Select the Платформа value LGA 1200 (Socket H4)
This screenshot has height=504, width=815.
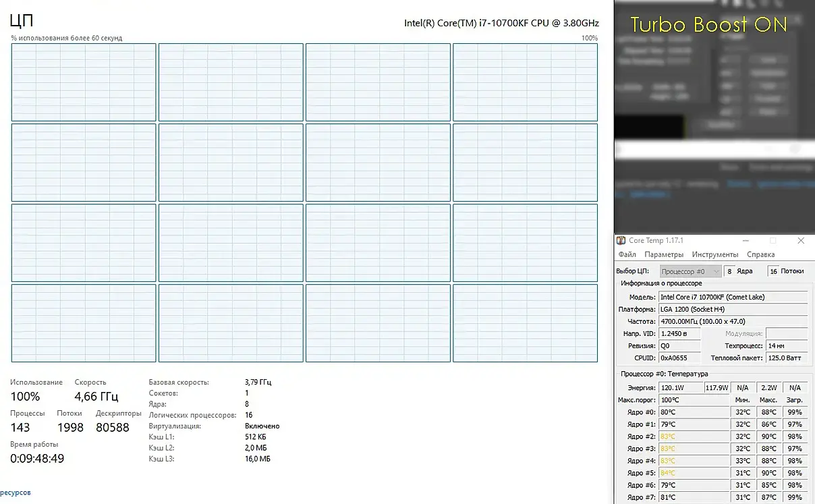(733, 309)
